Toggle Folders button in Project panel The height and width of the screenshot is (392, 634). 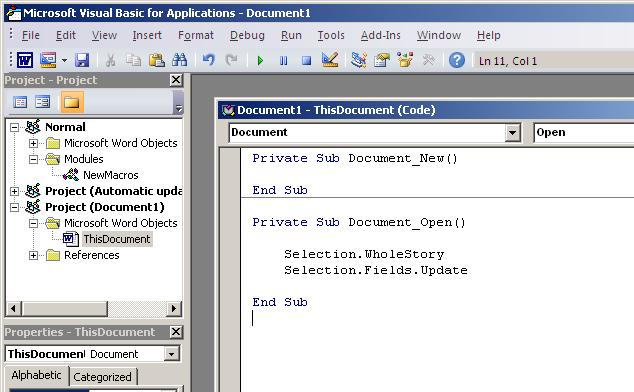click(x=72, y=102)
